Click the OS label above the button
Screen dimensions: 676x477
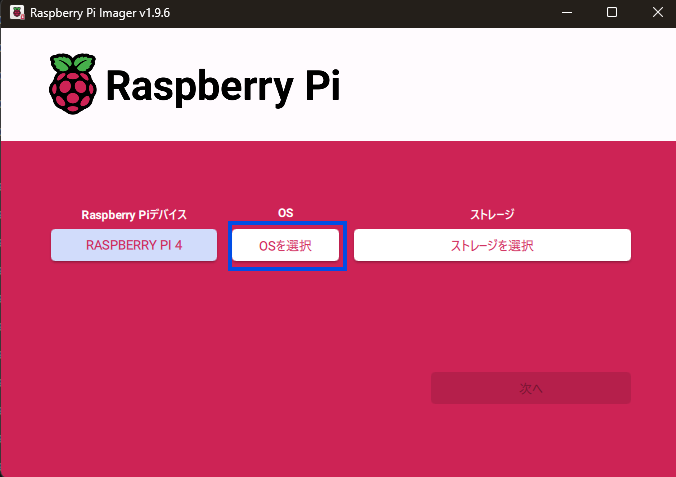tap(285, 214)
